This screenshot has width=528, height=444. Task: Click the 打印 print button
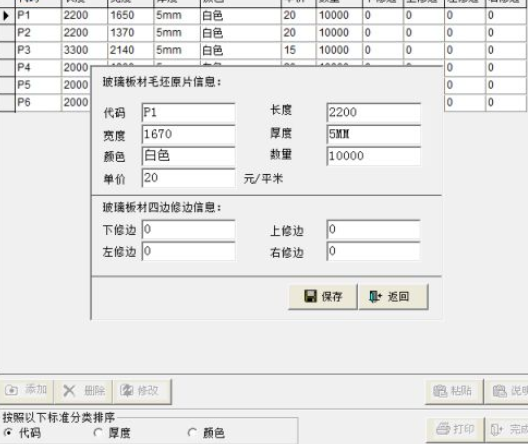[455, 430]
